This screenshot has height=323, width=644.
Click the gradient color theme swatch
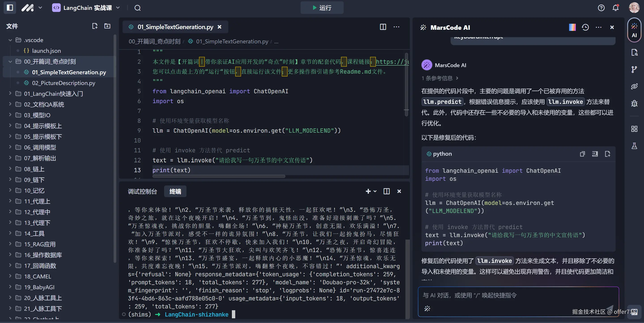click(x=572, y=27)
